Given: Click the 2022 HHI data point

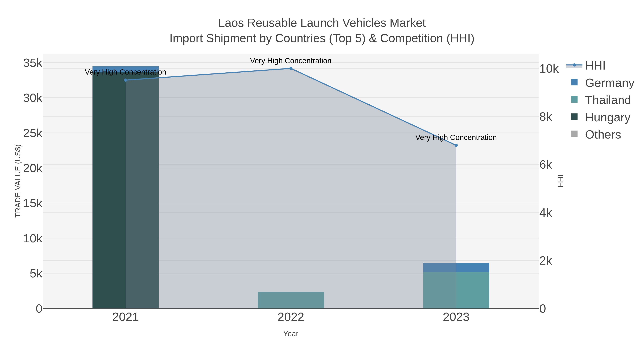Looking at the screenshot, I should click(291, 68).
